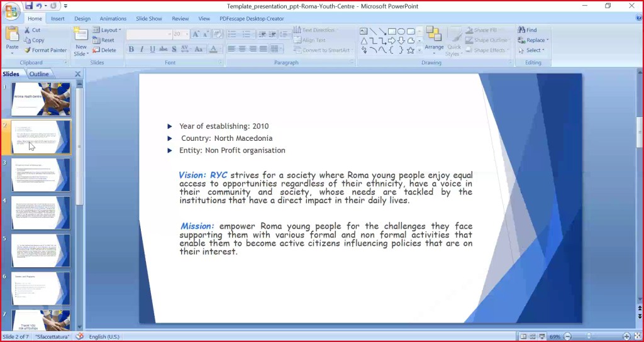Click the spell check icon in status bar
Image resolution: width=644 pixels, height=342 pixels.
coord(80,337)
